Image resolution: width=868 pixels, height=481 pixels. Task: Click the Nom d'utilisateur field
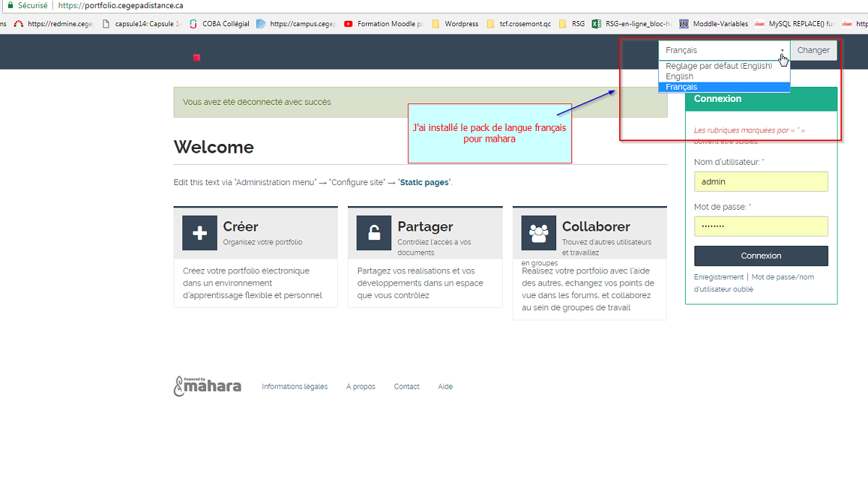click(x=761, y=182)
